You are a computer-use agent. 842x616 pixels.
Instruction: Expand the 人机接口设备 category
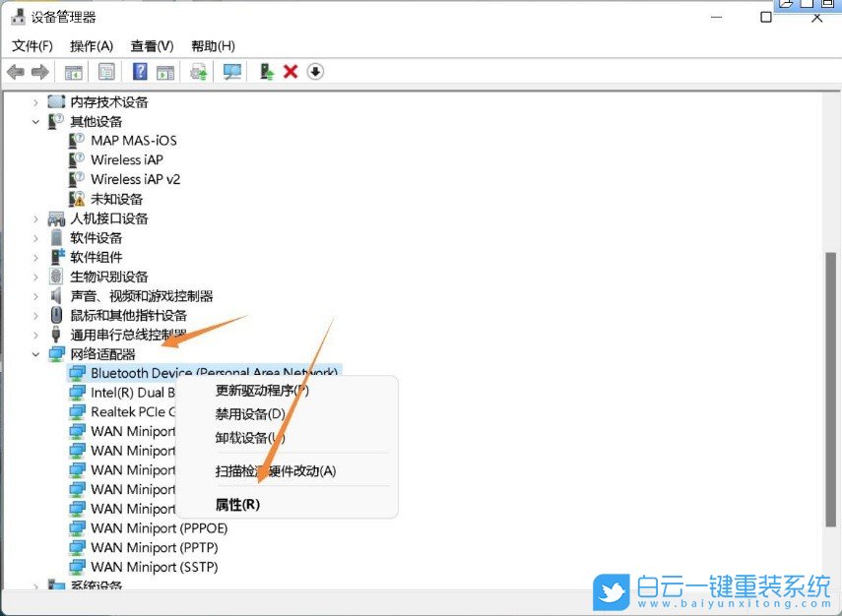pos(36,218)
